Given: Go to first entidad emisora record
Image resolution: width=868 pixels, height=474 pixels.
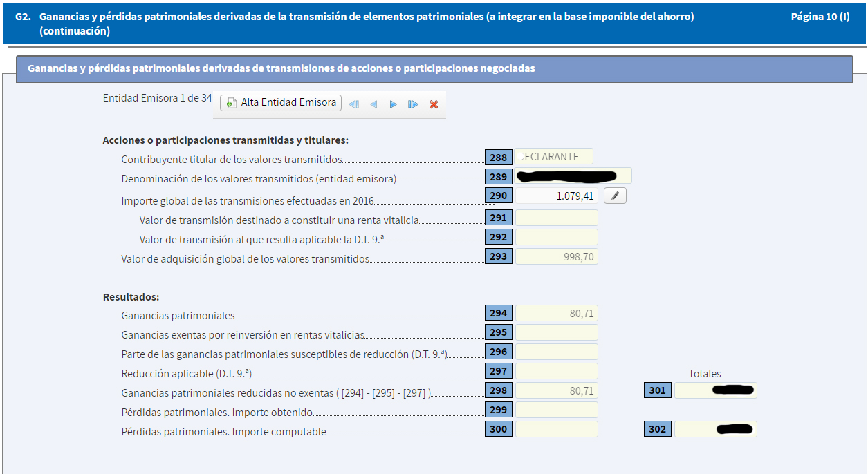Looking at the screenshot, I should tap(353, 104).
